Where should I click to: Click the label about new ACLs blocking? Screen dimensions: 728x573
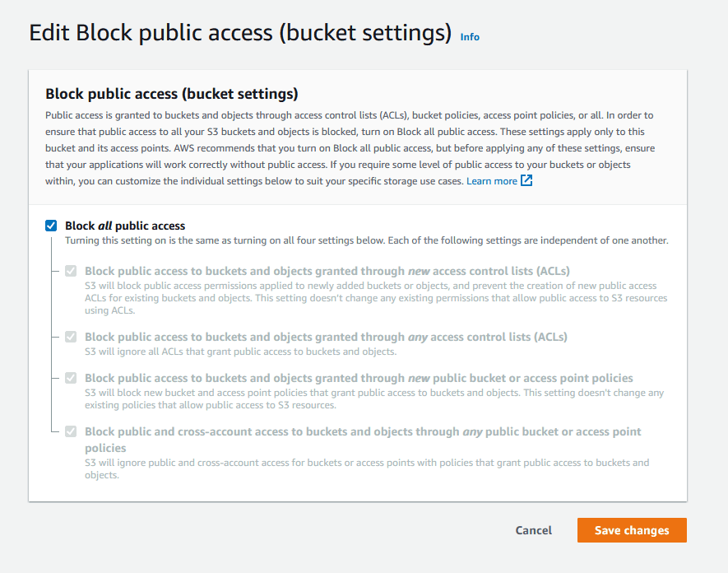pyautogui.click(x=327, y=271)
